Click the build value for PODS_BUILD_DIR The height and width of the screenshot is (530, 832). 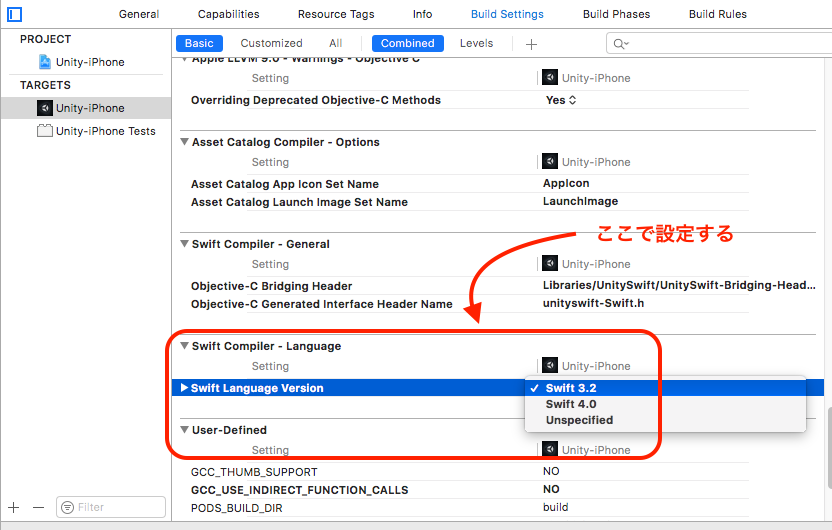click(x=556, y=507)
